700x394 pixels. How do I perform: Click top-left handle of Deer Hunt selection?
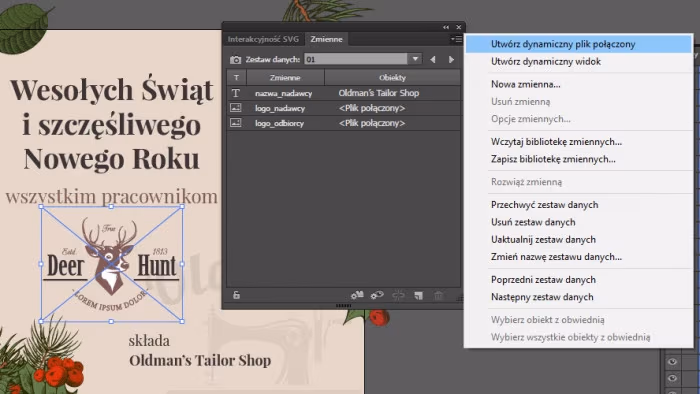pyautogui.click(x=42, y=207)
